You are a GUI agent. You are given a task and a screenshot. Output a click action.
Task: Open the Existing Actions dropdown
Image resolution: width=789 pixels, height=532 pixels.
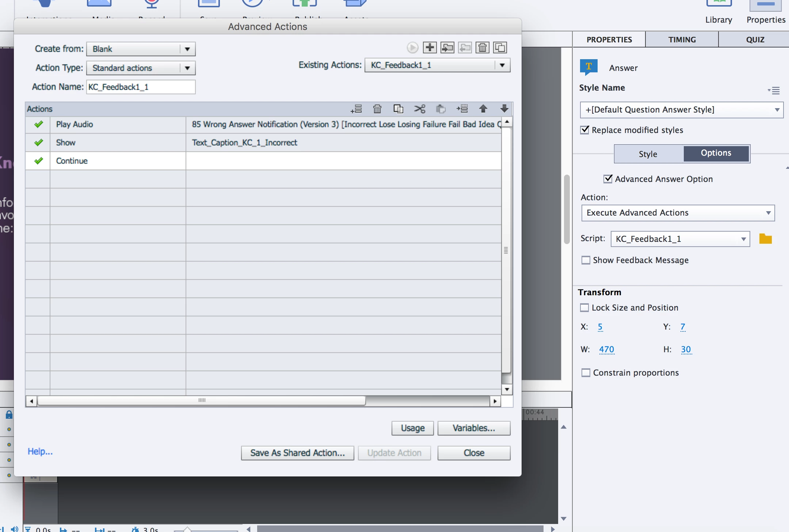pos(502,65)
